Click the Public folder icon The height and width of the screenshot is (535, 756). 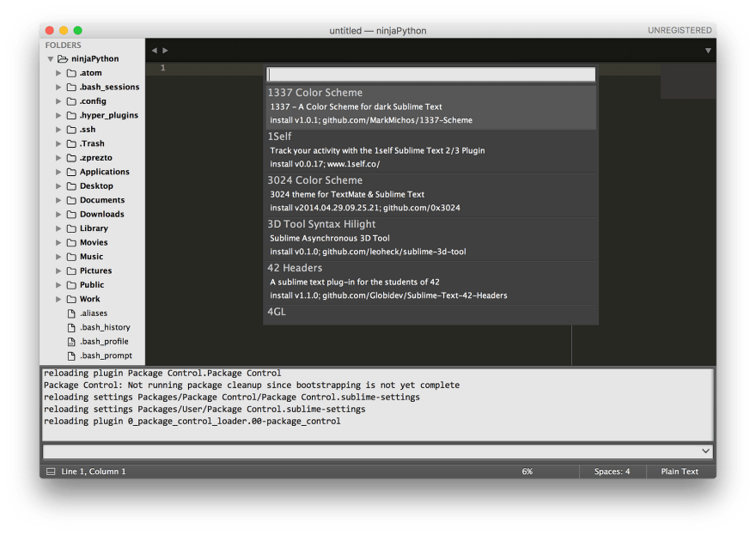71,285
